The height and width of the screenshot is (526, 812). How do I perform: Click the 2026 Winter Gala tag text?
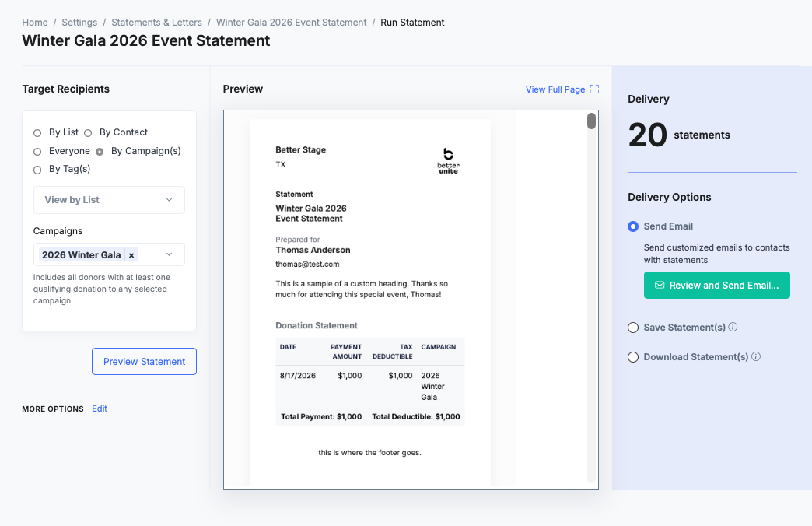pyautogui.click(x=82, y=255)
